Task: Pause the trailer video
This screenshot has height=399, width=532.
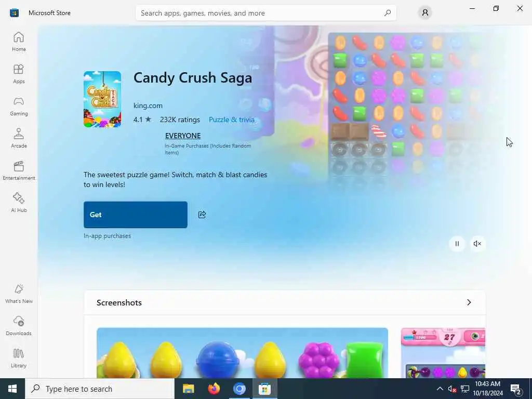Action: [457, 244]
